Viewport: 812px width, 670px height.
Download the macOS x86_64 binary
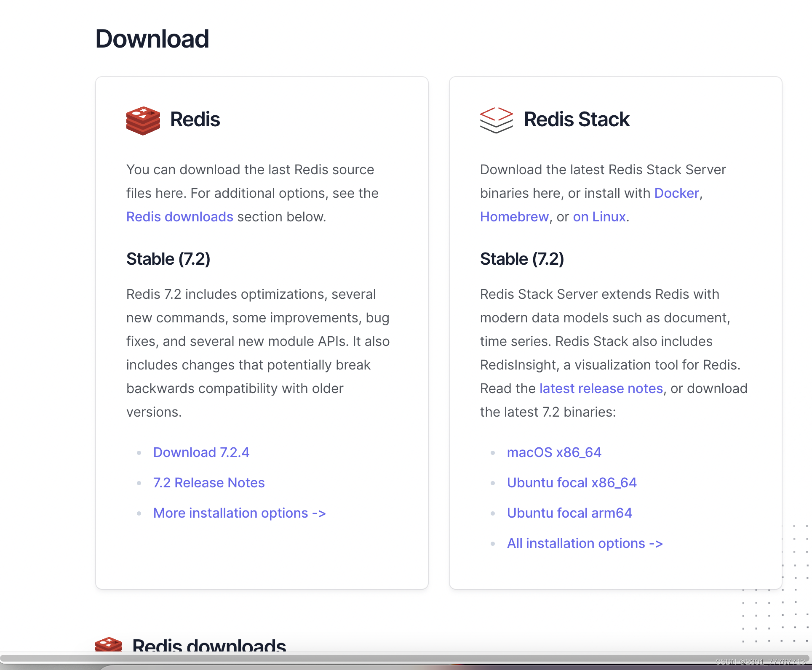tap(554, 452)
